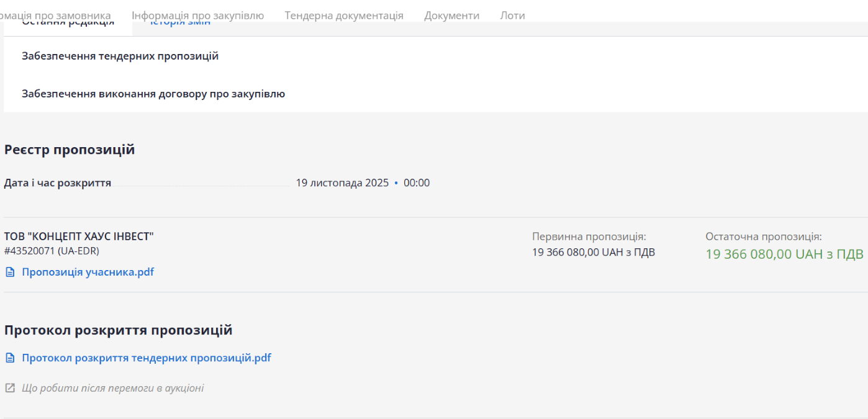
Task: Open Протокол розкриття тендерних пропозицій.pdf
Action: pos(147,358)
